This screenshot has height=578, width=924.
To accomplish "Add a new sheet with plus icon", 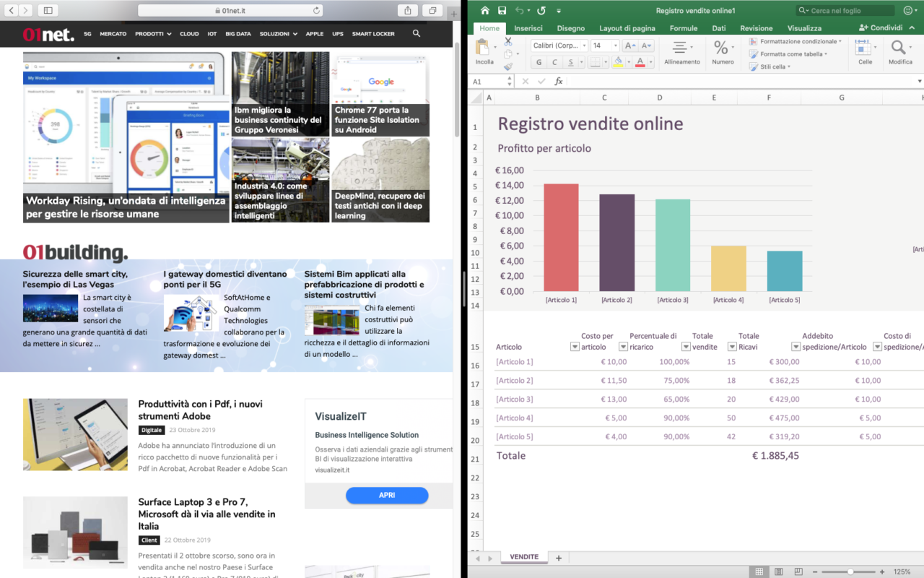I will coord(558,558).
